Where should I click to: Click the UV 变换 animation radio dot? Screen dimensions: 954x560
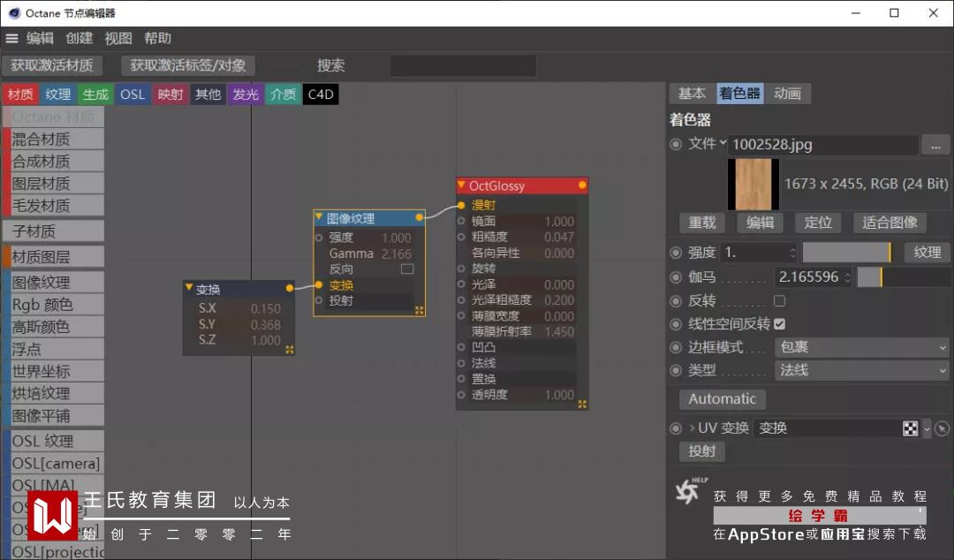coord(676,428)
